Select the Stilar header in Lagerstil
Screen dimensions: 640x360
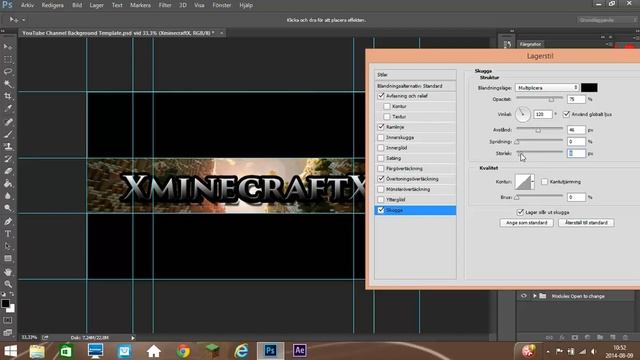[x=415, y=75]
